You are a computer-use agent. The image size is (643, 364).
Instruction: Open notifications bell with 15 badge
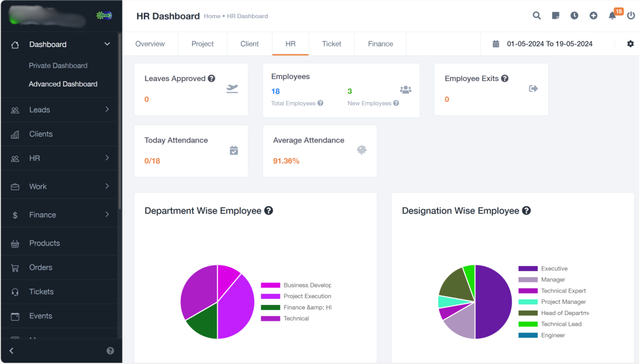tap(613, 16)
